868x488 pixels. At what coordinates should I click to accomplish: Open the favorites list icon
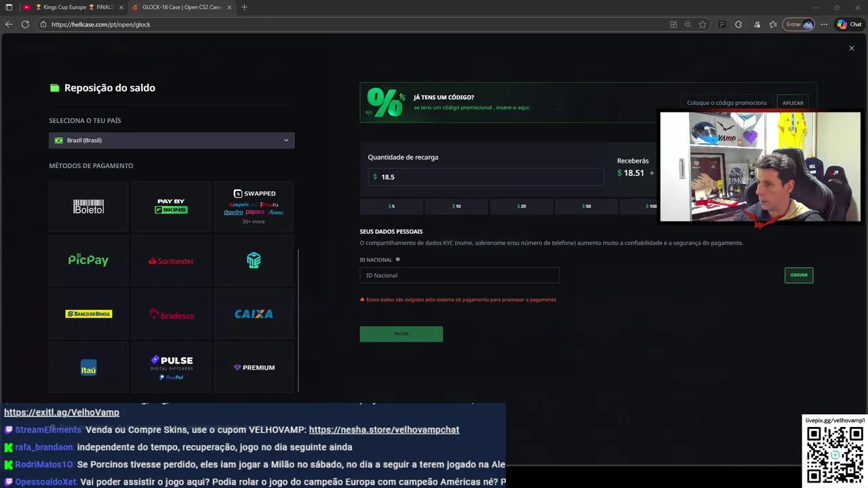(773, 24)
